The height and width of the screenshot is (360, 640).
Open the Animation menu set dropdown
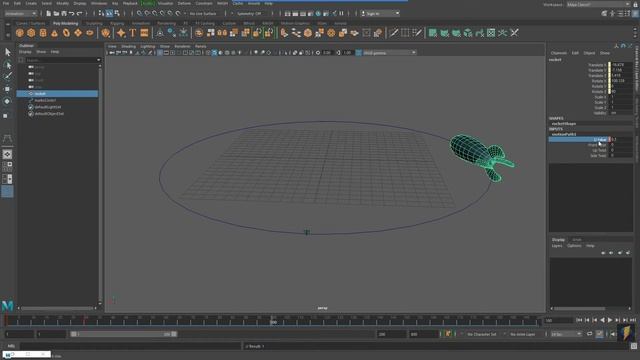(20, 13)
